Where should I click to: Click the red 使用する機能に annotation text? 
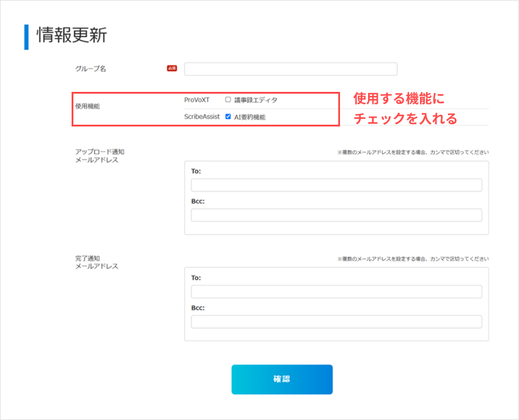(398, 98)
